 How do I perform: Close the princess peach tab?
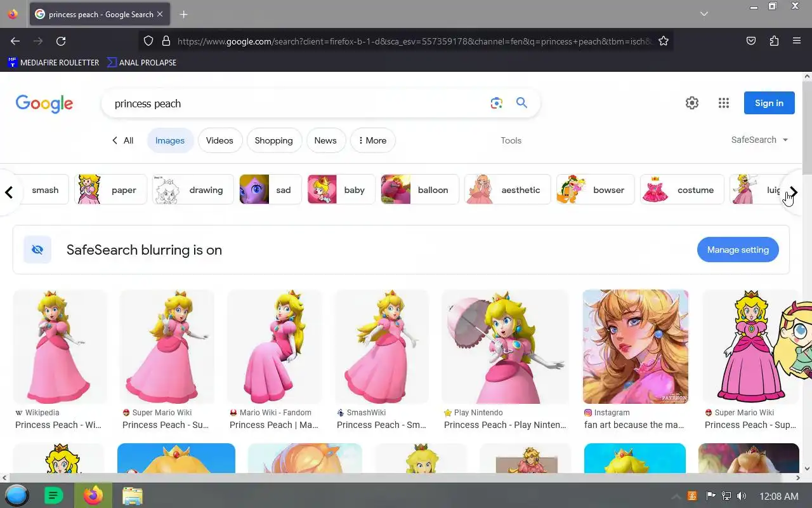click(159, 14)
